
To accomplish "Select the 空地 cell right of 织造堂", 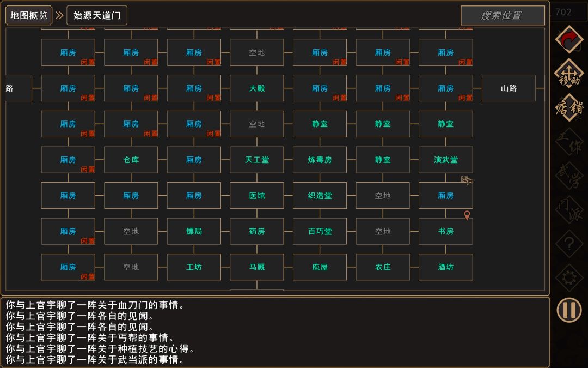I will click(x=383, y=196).
